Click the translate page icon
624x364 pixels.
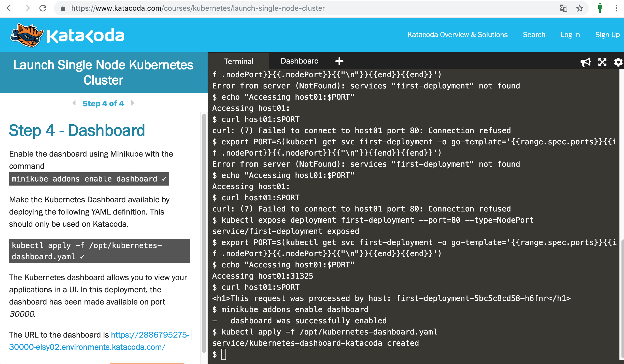click(563, 8)
